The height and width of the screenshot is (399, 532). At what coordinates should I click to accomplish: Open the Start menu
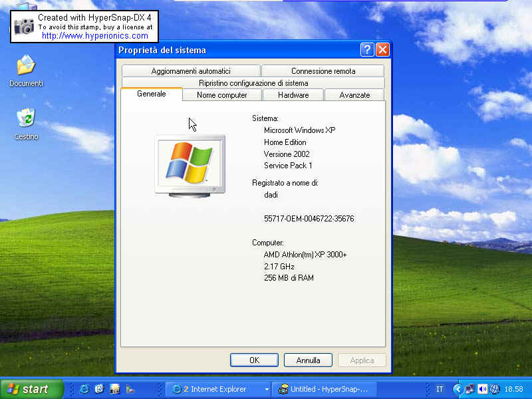click(x=32, y=389)
